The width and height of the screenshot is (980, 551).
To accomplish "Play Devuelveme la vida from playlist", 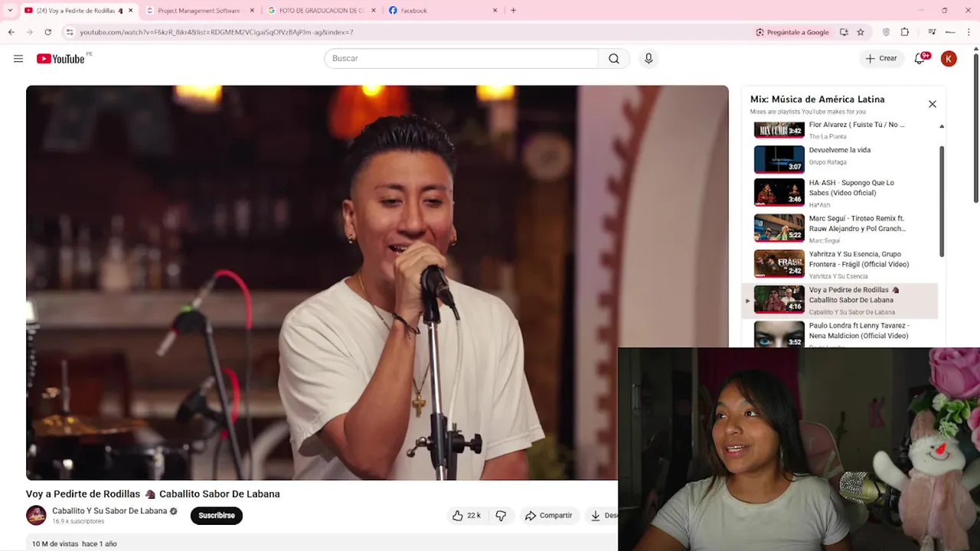I will click(x=840, y=159).
